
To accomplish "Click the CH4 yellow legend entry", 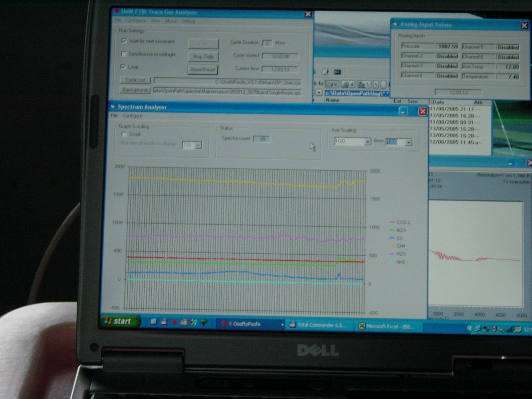I will click(x=397, y=246).
